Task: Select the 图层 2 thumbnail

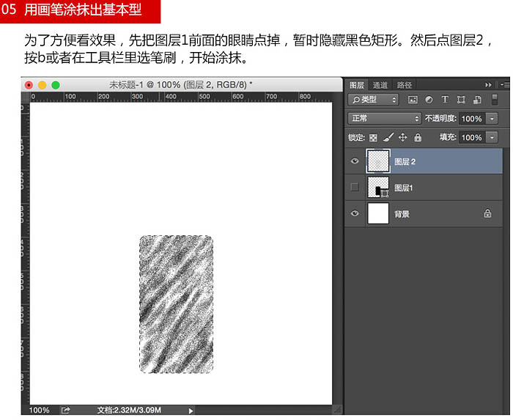Action: pos(378,161)
